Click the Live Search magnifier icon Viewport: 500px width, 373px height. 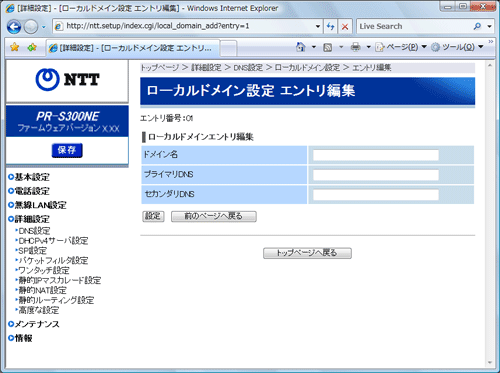pyautogui.click(x=477, y=26)
